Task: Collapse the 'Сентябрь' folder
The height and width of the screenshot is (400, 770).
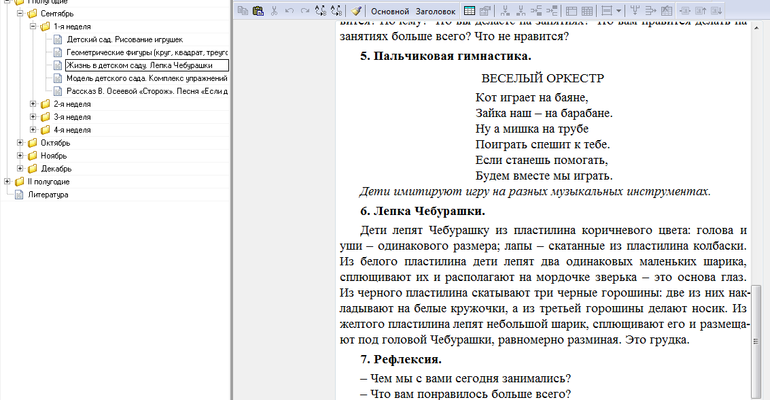Action: click(20, 14)
